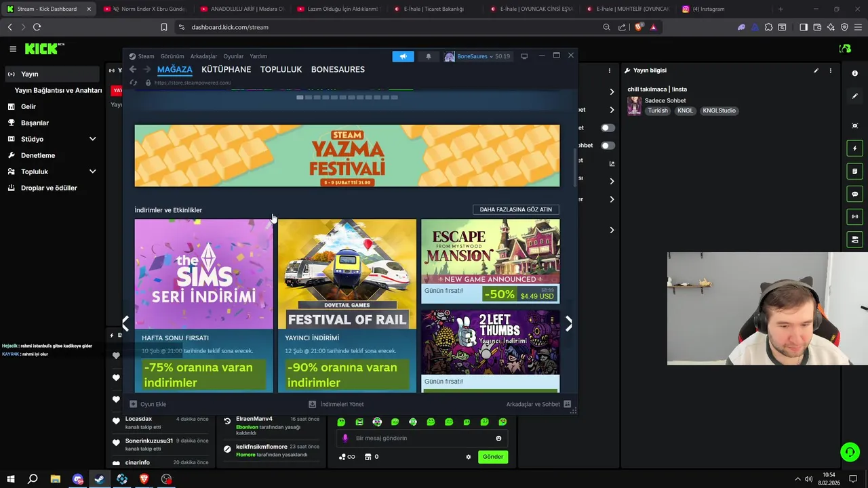This screenshot has height=488, width=868.
Task: Click green headset support button
Action: (850, 451)
